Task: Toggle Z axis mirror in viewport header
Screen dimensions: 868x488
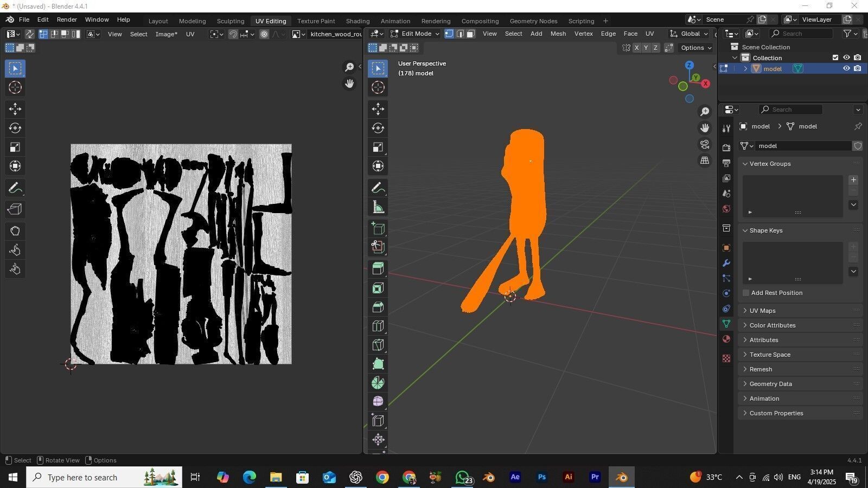Action: 655,48
